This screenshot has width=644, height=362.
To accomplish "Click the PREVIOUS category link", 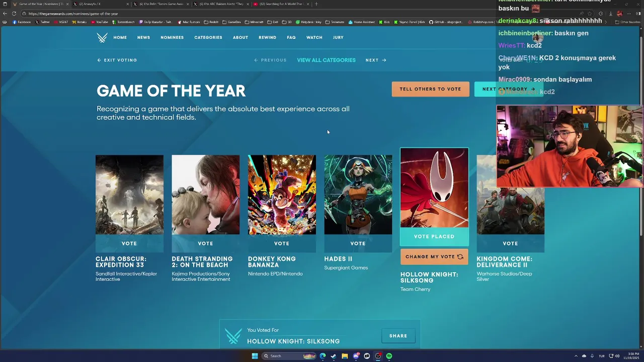I will click(270, 60).
